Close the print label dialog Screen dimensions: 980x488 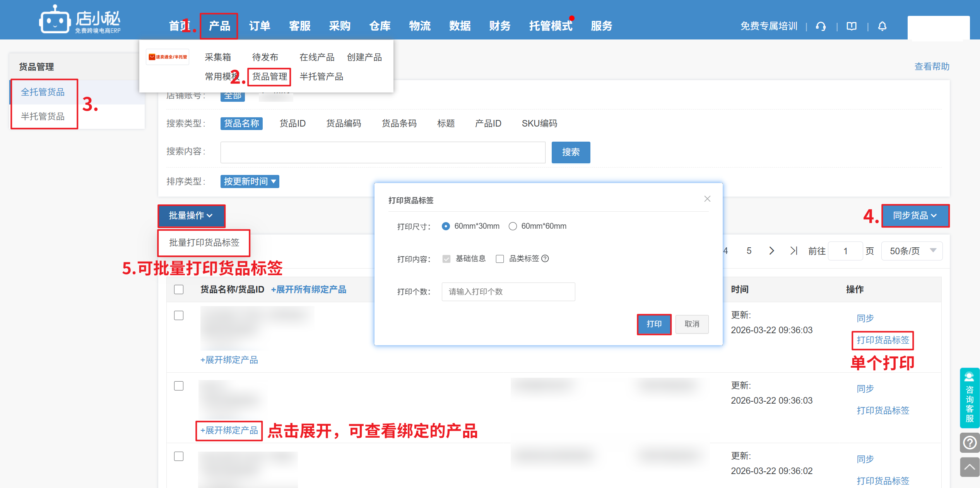(x=707, y=199)
